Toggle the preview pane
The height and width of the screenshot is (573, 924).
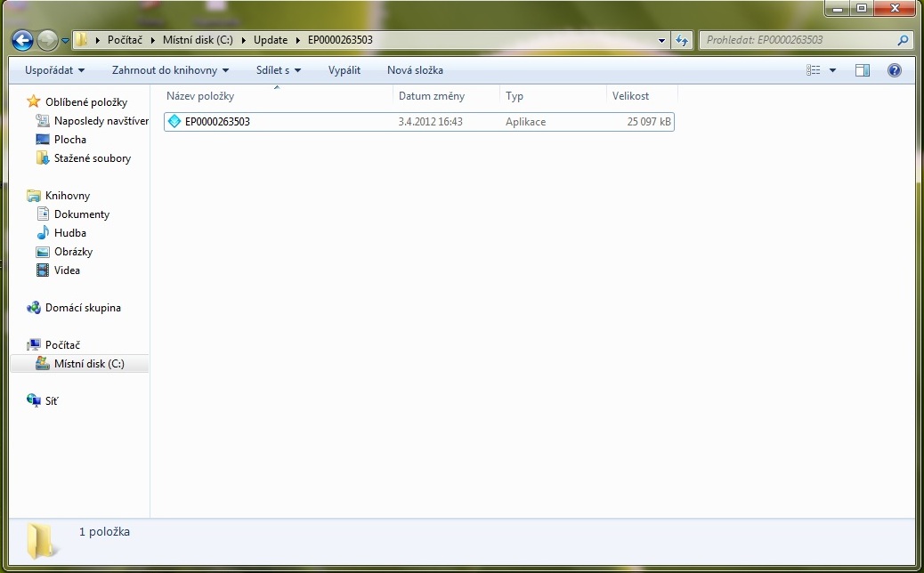[x=862, y=70]
